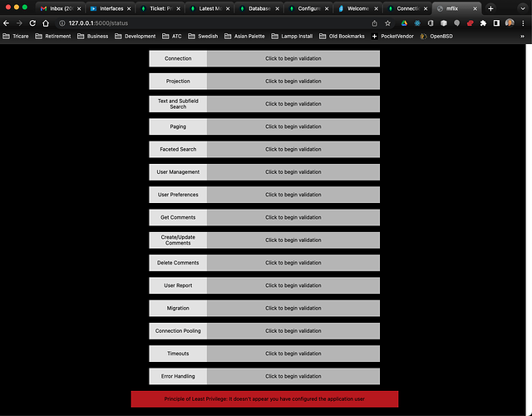Toggle the browser side panel icon
Image resolution: width=532 pixels, height=416 pixels.
pos(496,23)
